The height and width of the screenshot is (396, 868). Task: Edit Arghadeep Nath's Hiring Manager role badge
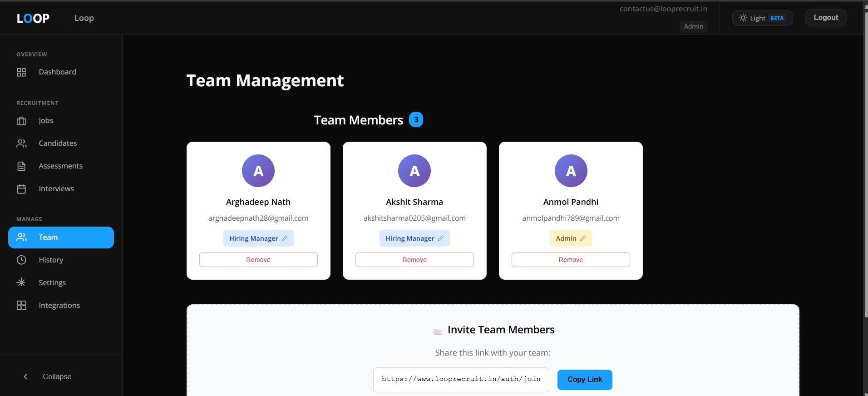point(258,238)
